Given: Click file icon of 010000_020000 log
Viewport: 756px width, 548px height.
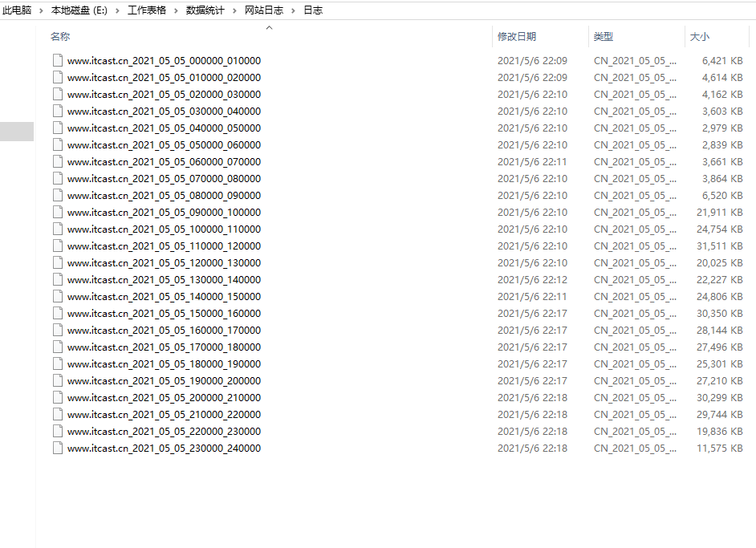Looking at the screenshot, I should 58,77.
